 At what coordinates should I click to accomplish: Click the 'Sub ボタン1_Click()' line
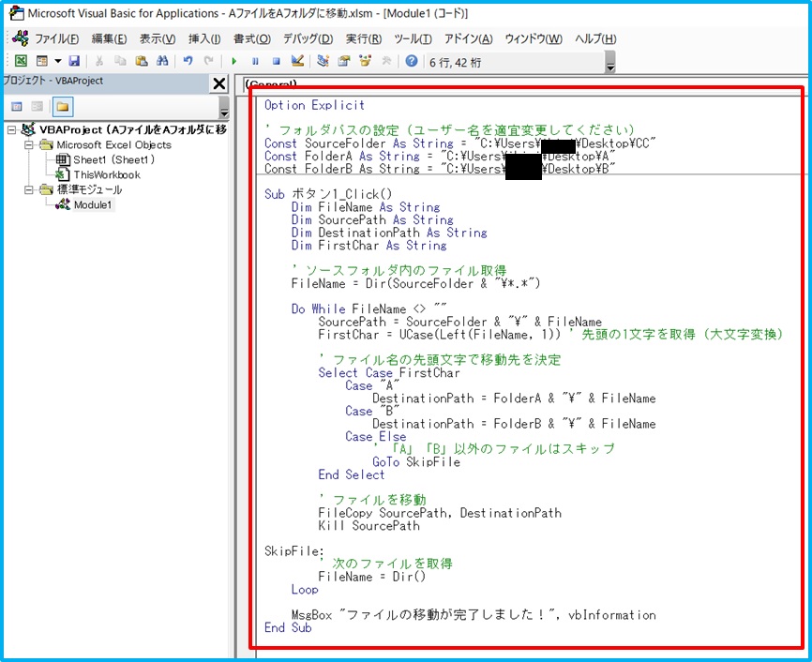(328, 194)
